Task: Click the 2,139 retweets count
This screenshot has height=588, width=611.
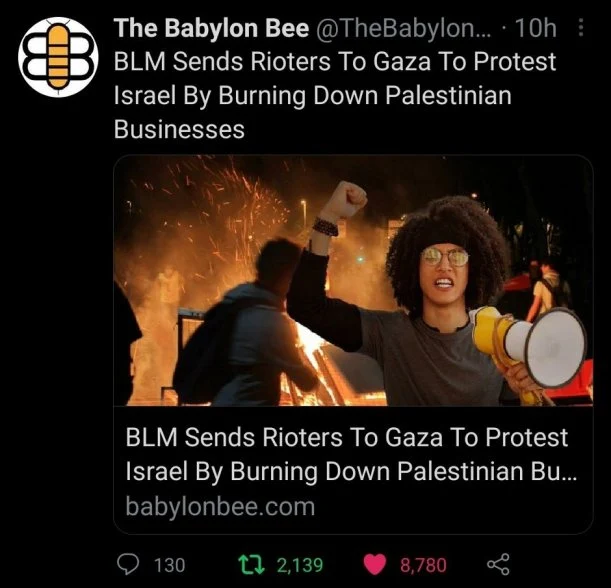Action: 300,565
